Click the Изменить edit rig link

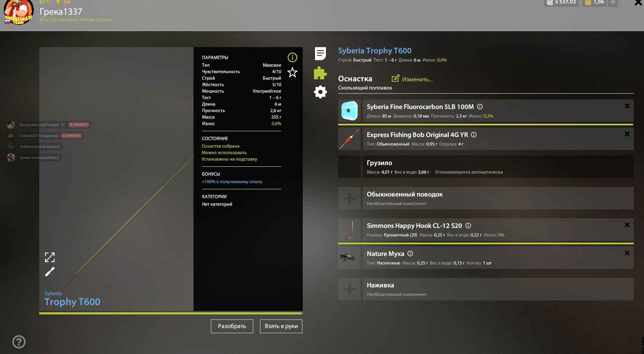[x=417, y=79]
